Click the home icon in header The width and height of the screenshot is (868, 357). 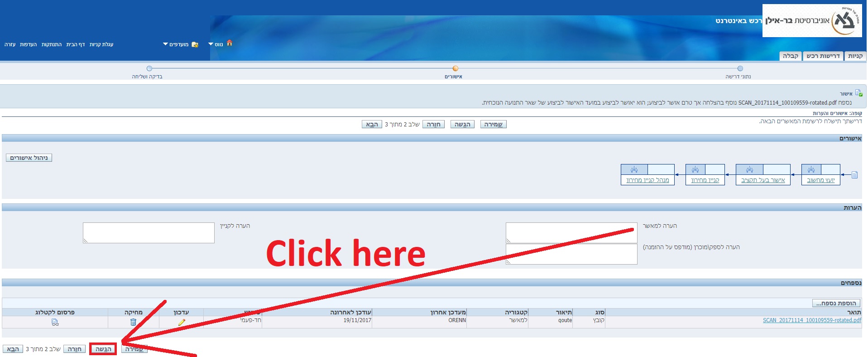tap(230, 43)
